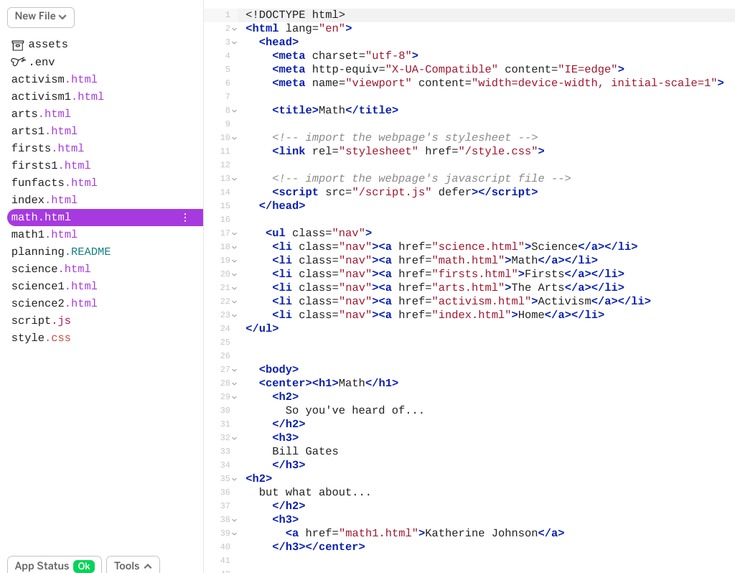Open the three-dot menu on math.html

point(185,217)
